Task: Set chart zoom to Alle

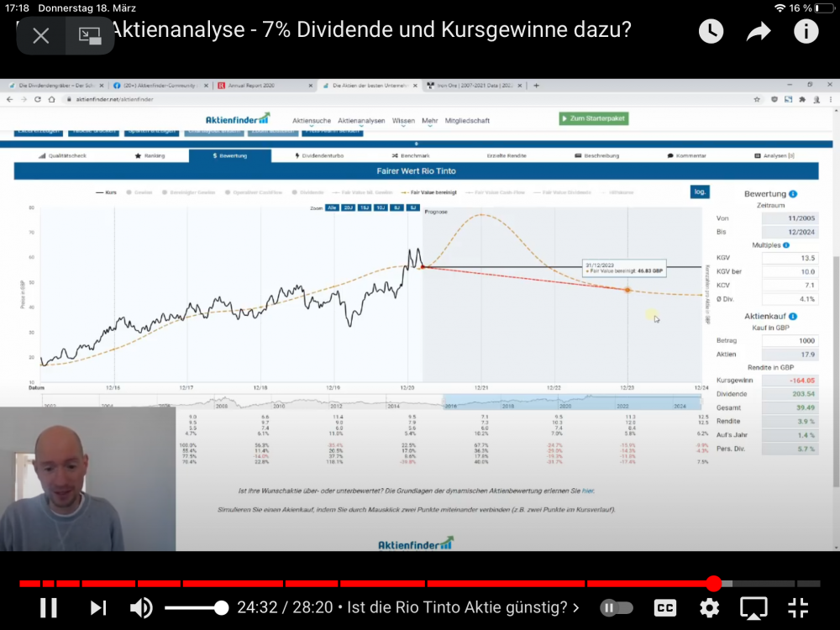Action: pyautogui.click(x=332, y=207)
